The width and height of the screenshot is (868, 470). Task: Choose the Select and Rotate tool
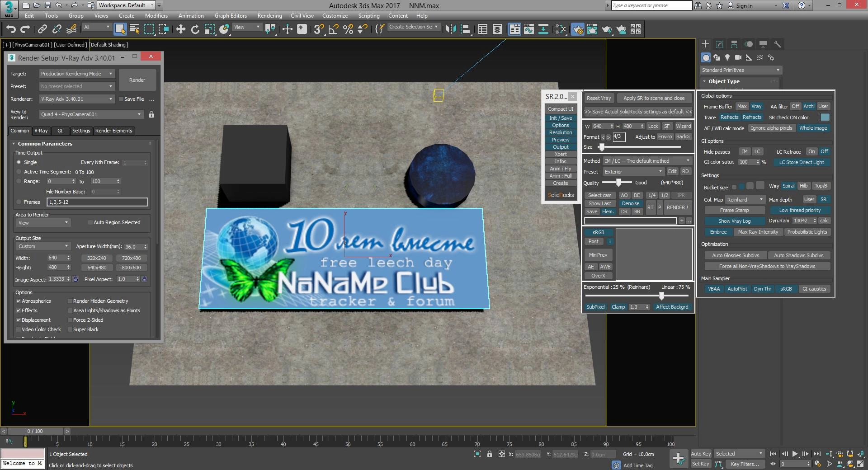(x=195, y=29)
